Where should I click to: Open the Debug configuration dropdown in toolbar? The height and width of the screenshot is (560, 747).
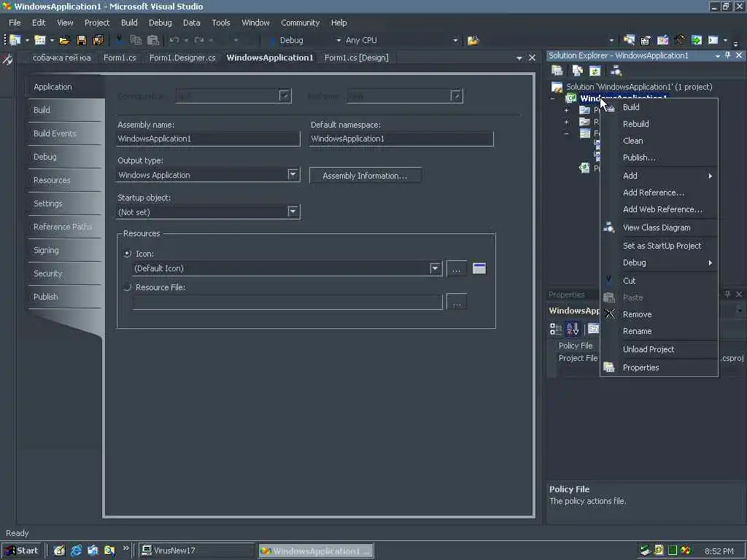pyautogui.click(x=338, y=41)
